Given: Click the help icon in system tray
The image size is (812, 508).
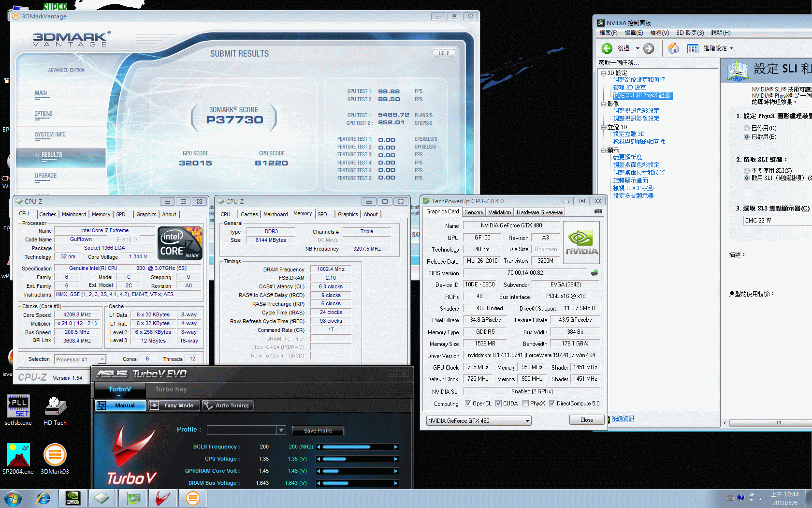Looking at the screenshot, I should pyautogui.click(x=740, y=497).
